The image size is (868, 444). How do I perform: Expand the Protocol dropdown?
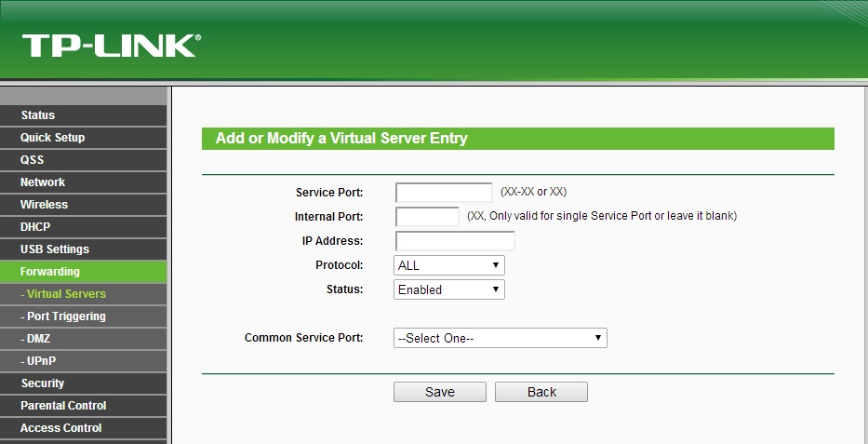point(449,265)
